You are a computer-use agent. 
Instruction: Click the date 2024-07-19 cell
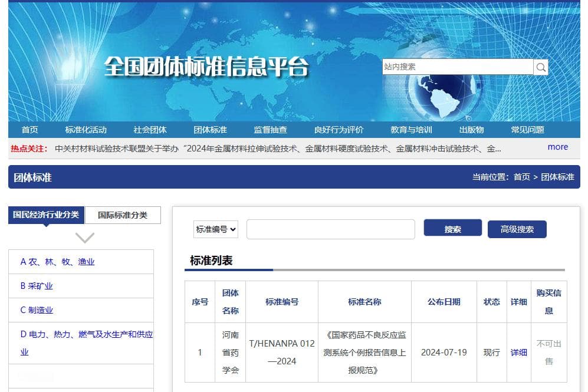point(444,353)
